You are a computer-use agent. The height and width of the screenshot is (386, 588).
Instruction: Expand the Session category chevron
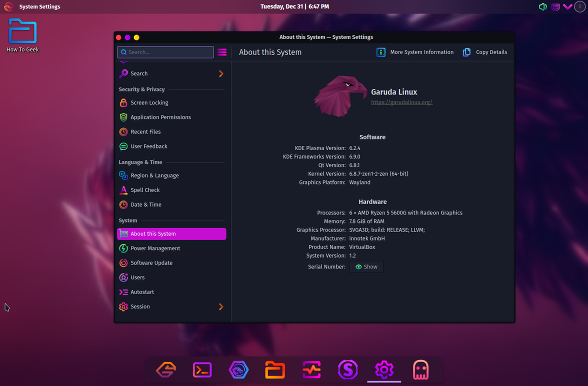[x=221, y=306]
